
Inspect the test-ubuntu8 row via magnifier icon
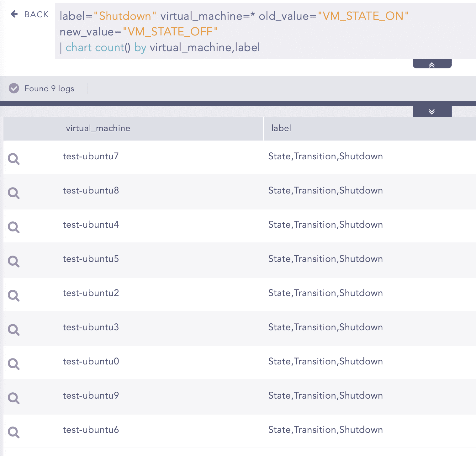pyautogui.click(x=14, y=193)
